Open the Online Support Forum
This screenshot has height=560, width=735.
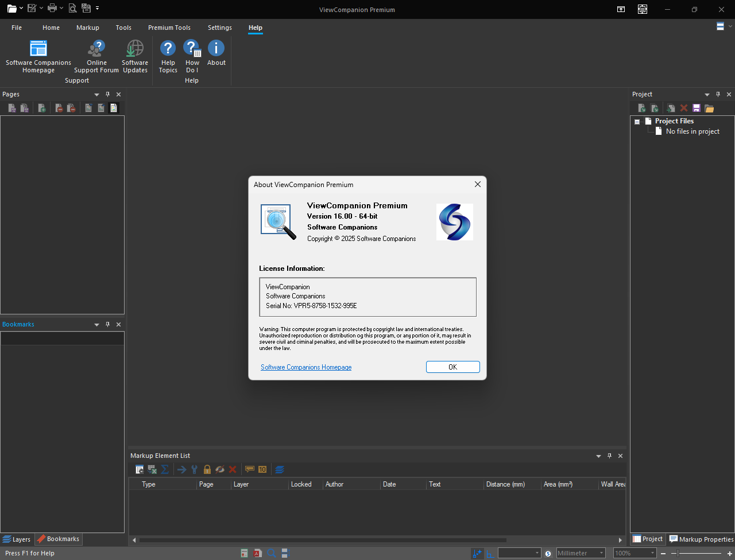(96, 57)
